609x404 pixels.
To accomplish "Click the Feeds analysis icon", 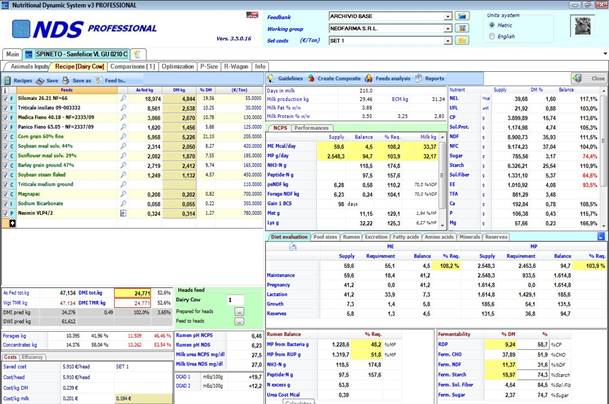I will pos(369,78).
